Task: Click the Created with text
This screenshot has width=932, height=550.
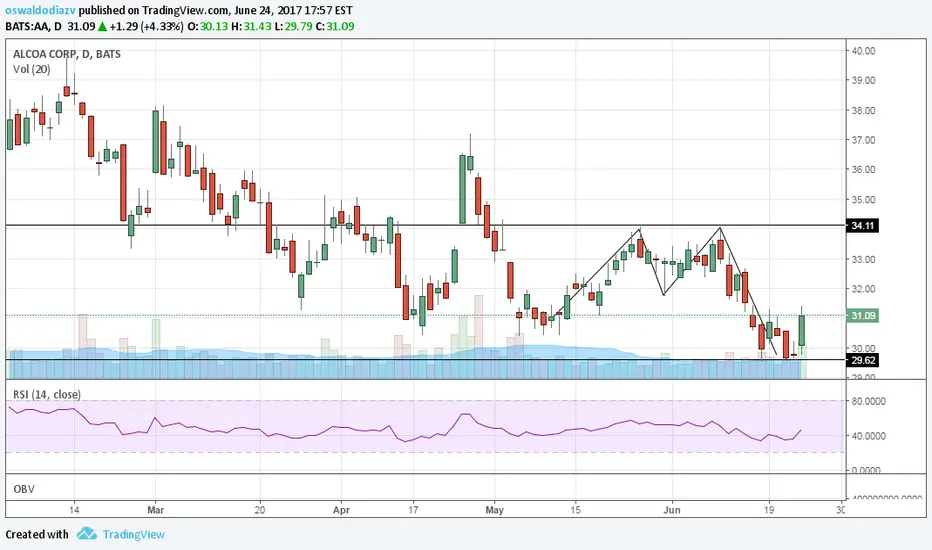Action: coord(37,534)
